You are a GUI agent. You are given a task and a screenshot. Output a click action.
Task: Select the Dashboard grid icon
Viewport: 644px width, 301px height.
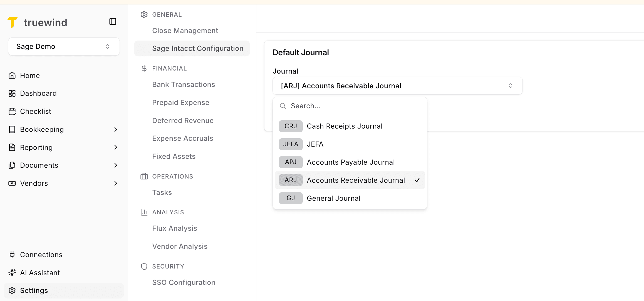coord(12,93)
